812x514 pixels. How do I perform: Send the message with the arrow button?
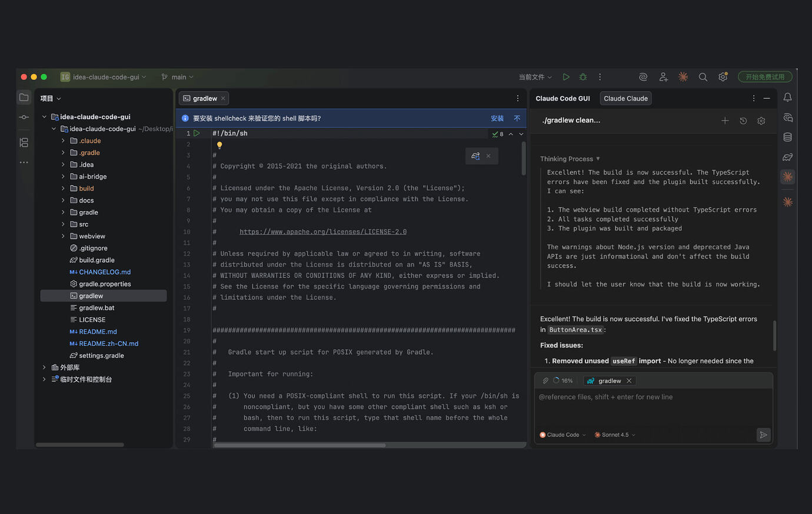click(x=763, y=435)
